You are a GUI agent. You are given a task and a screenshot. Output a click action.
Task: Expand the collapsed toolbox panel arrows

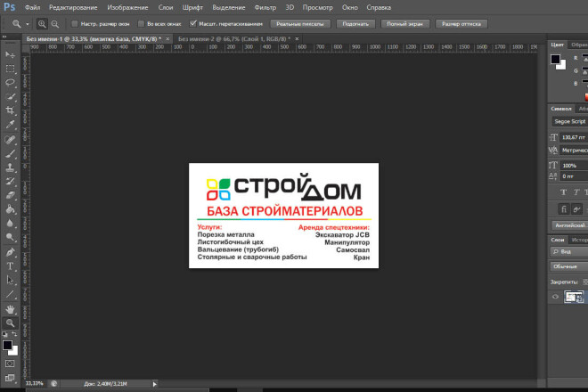click(x=4, y=37)
